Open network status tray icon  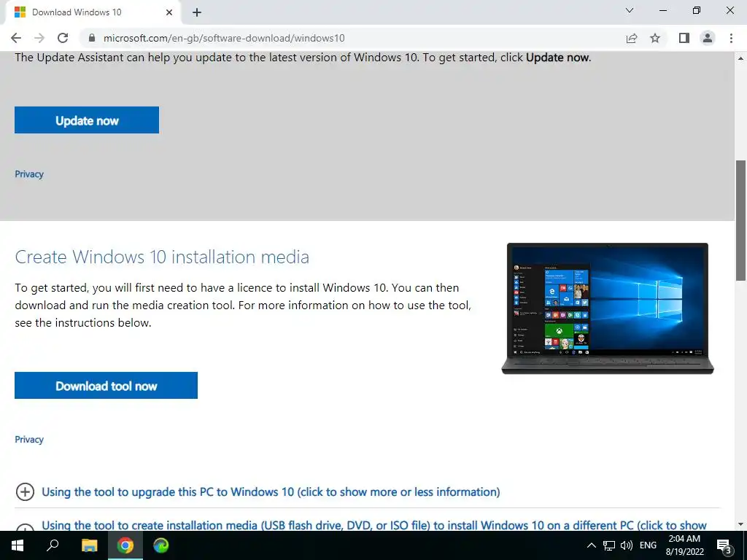coord(609,545)
